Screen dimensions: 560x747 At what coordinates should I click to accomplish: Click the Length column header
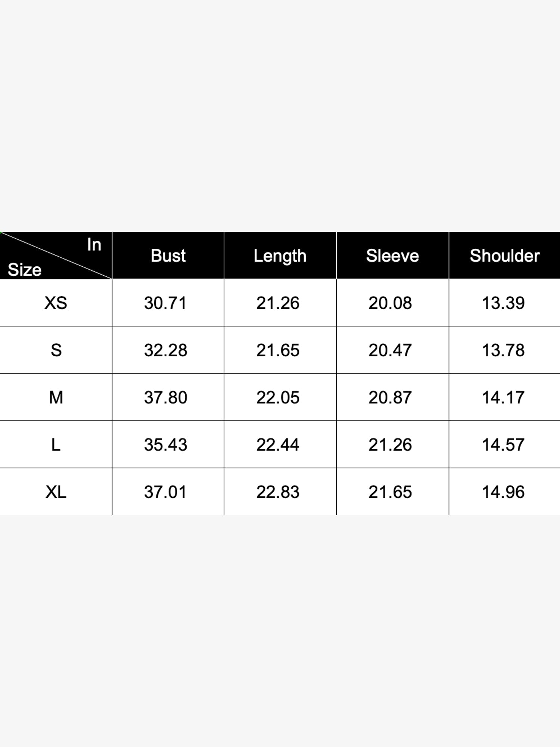click(280, 256)
